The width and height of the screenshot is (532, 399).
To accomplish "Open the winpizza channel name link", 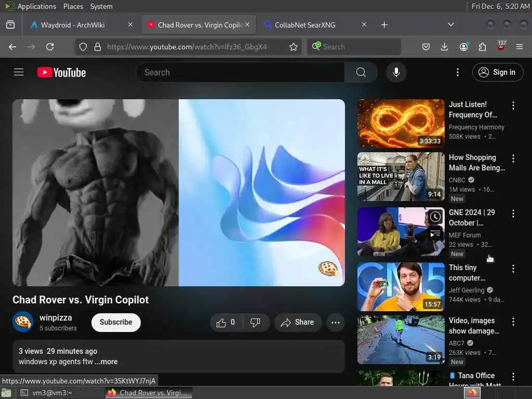I will tap(56, 318).
